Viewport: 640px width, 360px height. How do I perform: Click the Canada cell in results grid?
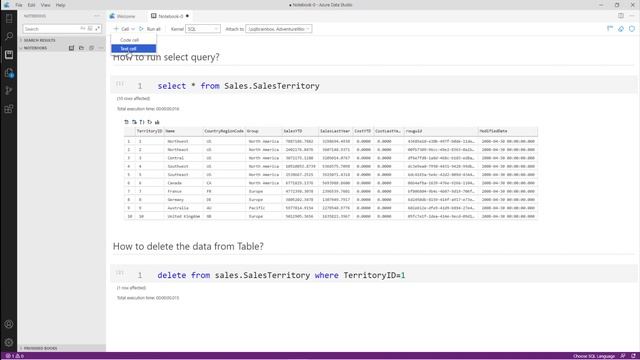[x=184, y=183]
